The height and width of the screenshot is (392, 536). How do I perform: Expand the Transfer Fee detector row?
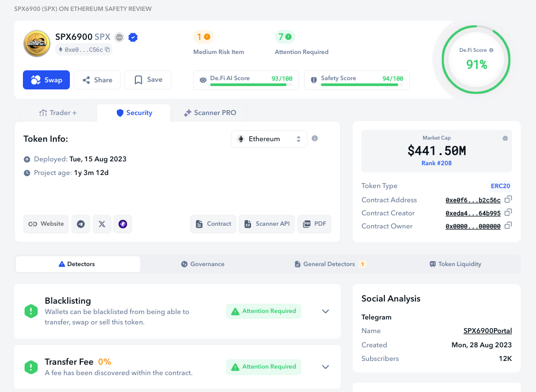(x=325, y=367)
